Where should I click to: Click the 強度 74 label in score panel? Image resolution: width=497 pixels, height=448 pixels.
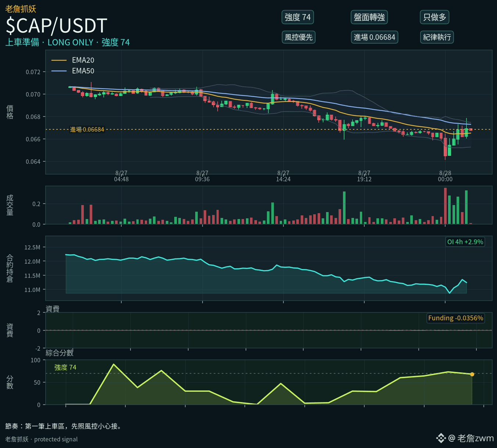click(65, 368)
